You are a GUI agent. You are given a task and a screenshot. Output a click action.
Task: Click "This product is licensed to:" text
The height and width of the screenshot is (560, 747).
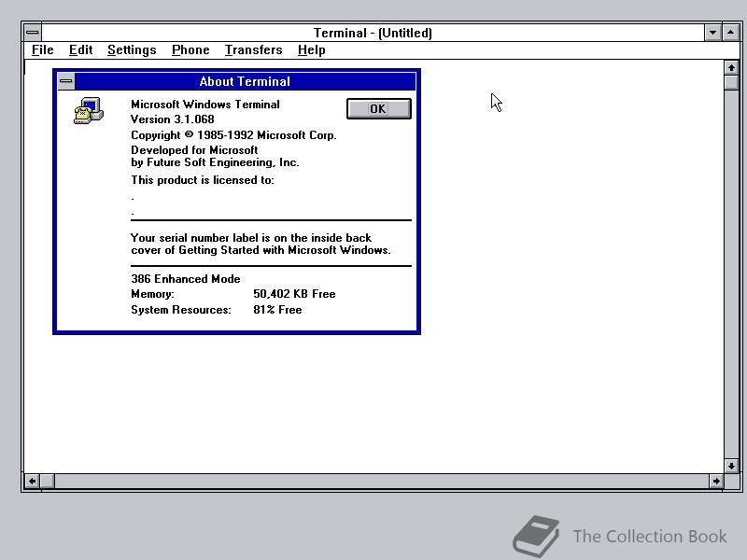pyautogui.click(x=203, y=180)
